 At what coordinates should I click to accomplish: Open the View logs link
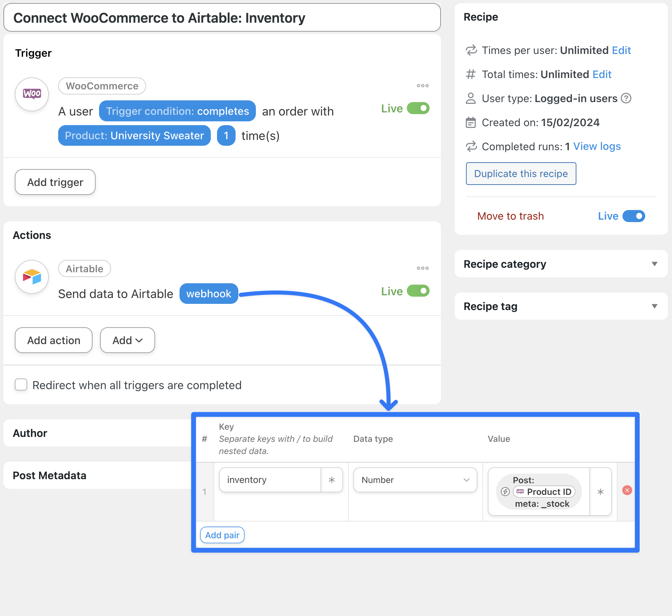coord(597,146)
